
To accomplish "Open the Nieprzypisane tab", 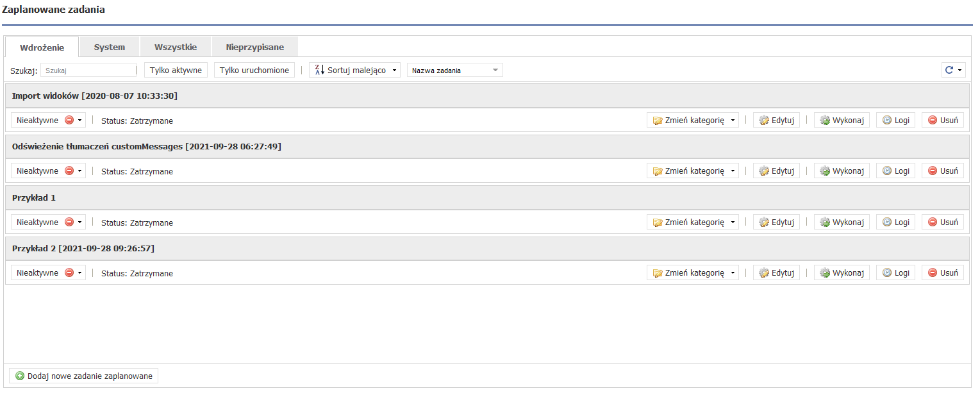I will tap(254, 47).
